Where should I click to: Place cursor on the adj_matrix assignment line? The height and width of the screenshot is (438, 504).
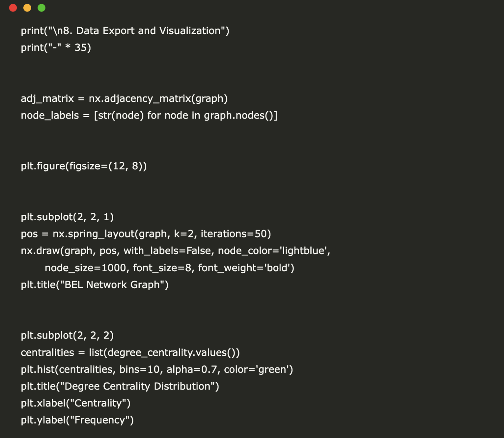[124, 99]
